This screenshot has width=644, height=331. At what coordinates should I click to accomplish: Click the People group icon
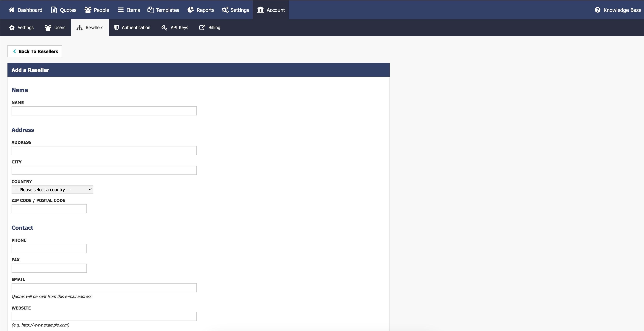click(x=88, y=10)
